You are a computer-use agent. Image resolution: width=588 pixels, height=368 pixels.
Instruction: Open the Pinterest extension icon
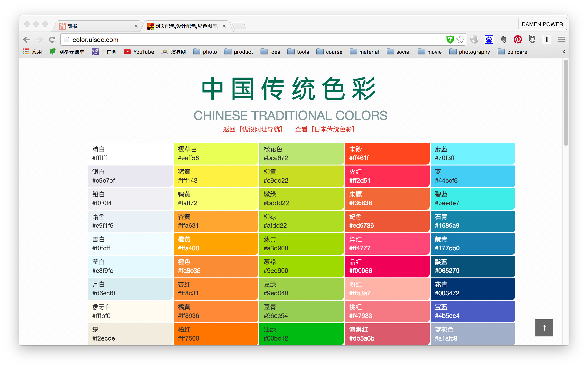(518, 40)
